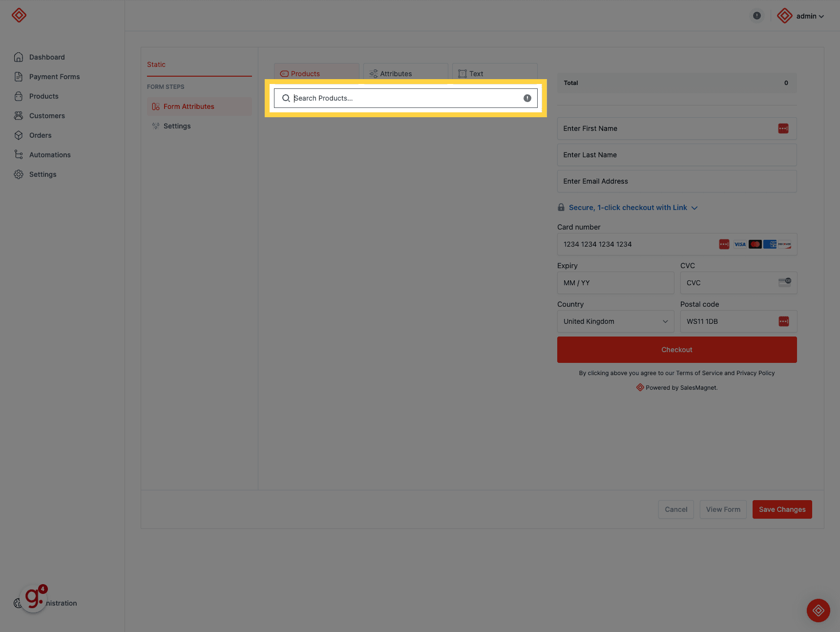The image size is (840, 632).
Task: Open Form Attributes step
Action: point(199,106)
